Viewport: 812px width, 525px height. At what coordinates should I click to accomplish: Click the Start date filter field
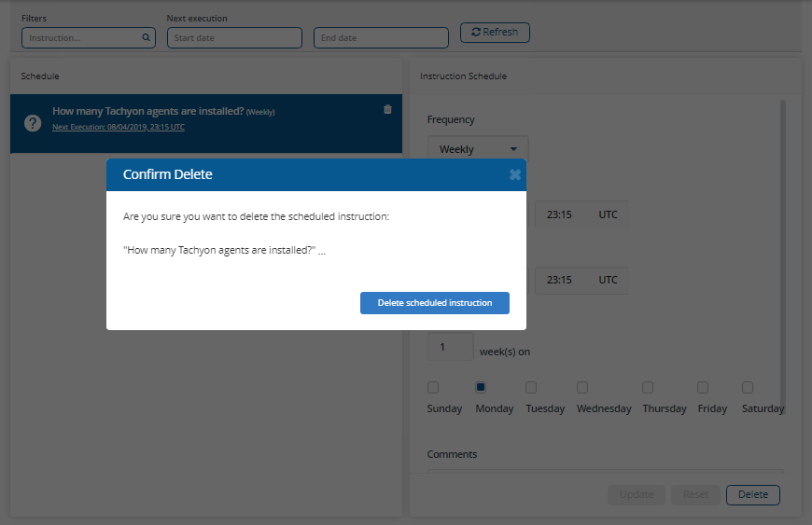234,38
